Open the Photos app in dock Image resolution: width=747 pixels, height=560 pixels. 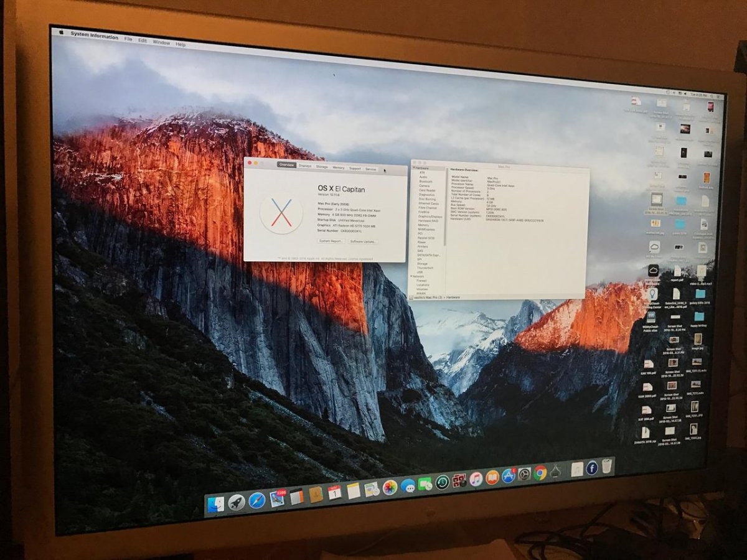(390, 487)
